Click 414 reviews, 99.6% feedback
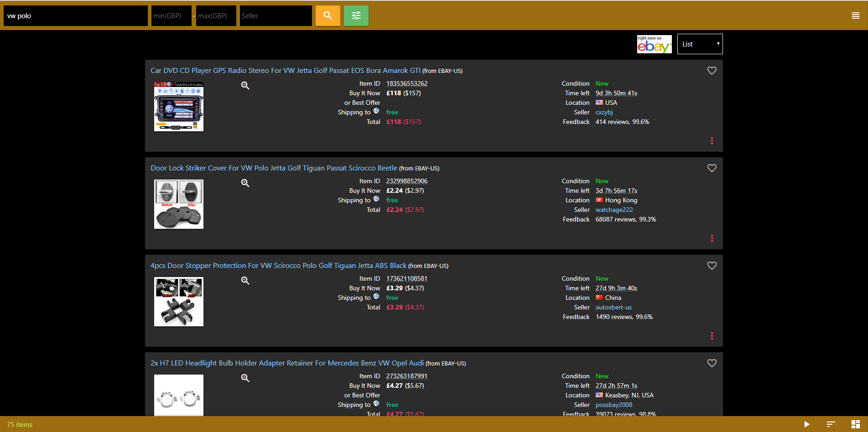Viewport: 868px width, 432px height. tap(622, 122)
